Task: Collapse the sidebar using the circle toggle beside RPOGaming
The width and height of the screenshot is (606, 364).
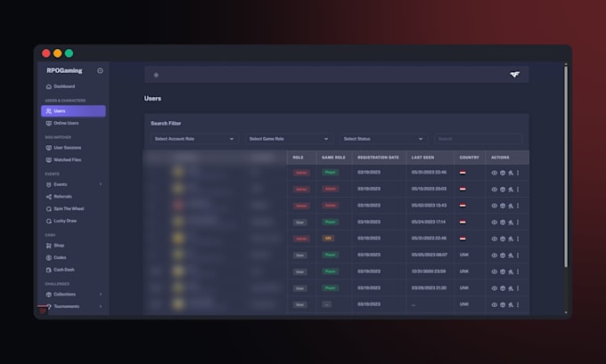Action: click(100, 70)
